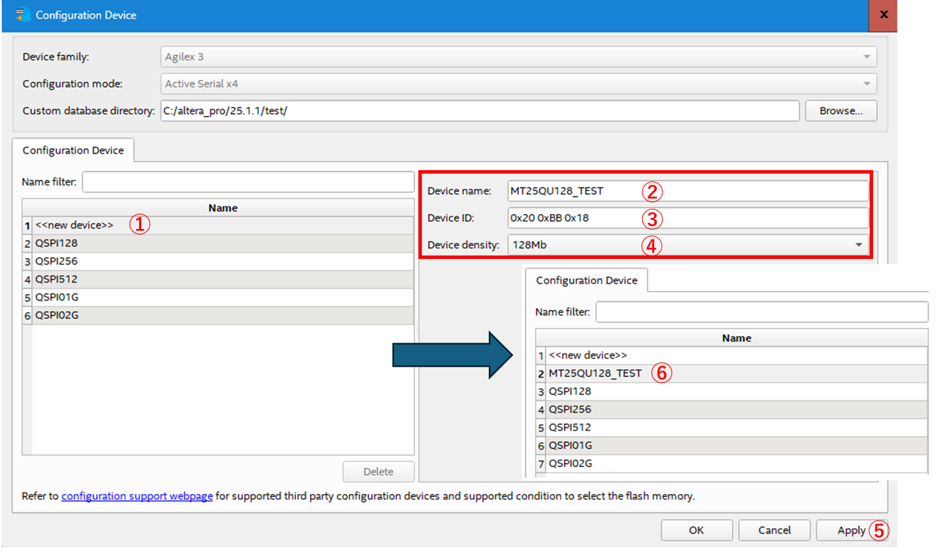Click the OK button
936x560 pixels.
click(x=696, y=530)
